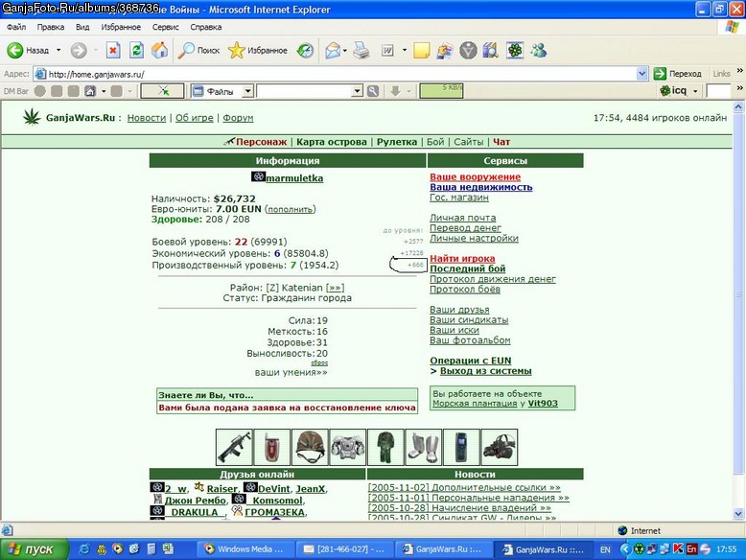This screenshot has height=560, width=746.
Task: Open the Home page icon
Action: [160, 50]
